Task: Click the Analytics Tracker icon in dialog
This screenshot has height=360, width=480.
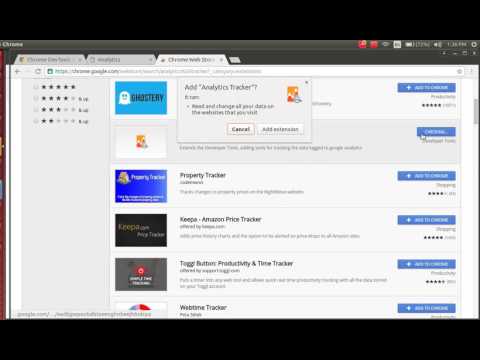Action: point(294,94)
